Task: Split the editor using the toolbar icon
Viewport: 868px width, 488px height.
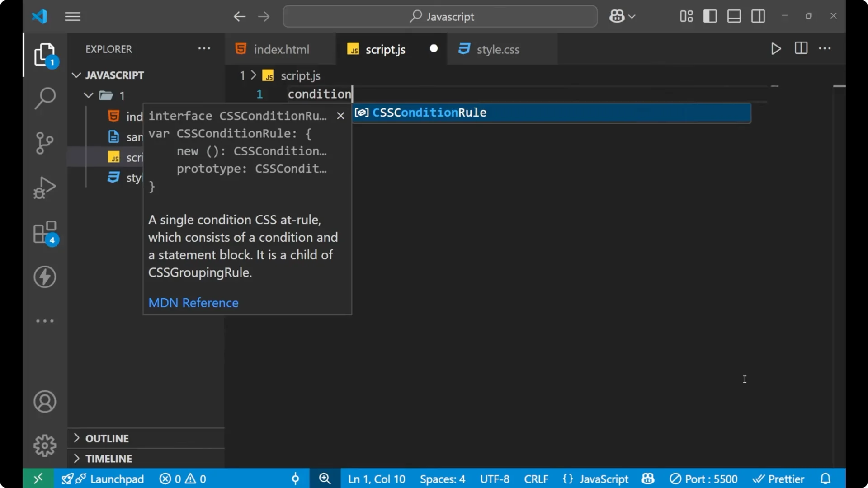Action: pyautogui.click(x=801, y=48)
